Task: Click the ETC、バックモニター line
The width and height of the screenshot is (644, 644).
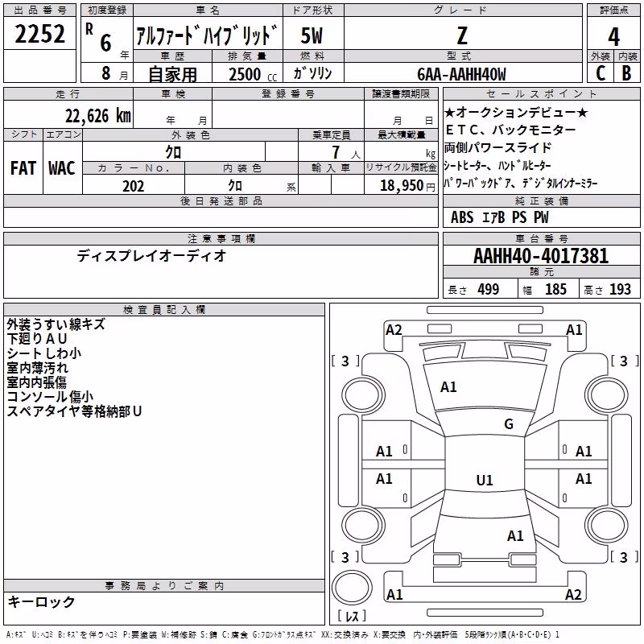Action: (x=511, y=130)
